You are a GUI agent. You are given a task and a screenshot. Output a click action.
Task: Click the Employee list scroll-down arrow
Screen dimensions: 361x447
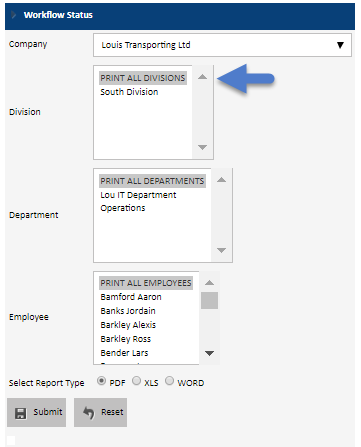pos(209,353)
